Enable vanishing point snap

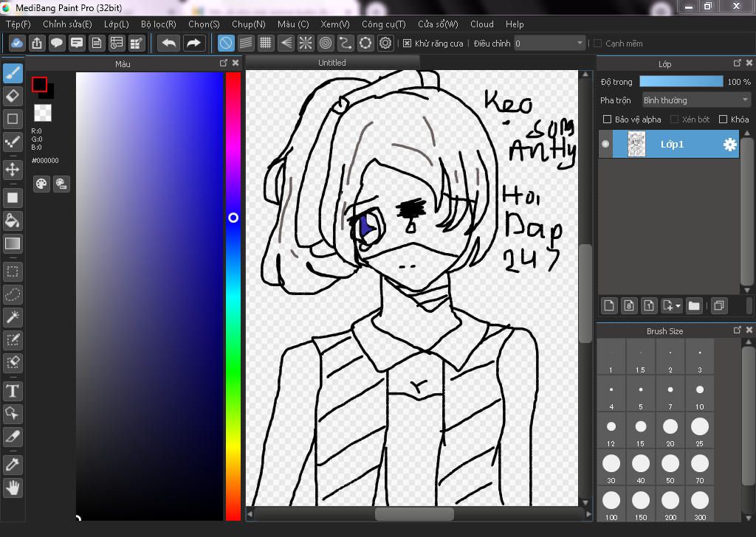point(286,44)
